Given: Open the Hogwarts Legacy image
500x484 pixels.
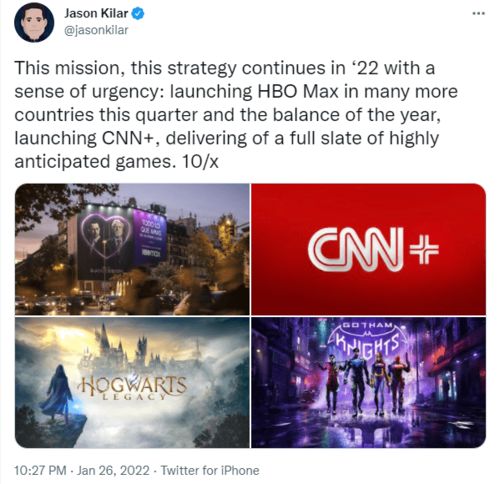Looking at the screenshot, I should pyautogui.click(x=132, y=382).
